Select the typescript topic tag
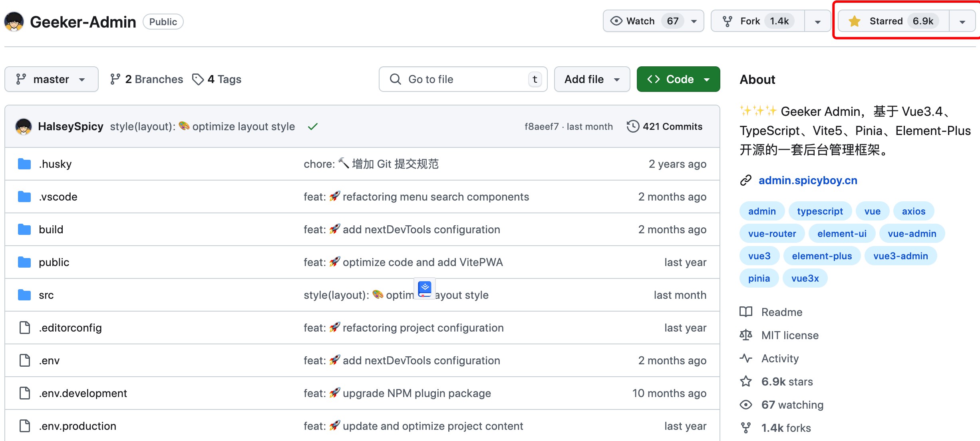This screenshot has height=441, width=980. pos(820,211)
